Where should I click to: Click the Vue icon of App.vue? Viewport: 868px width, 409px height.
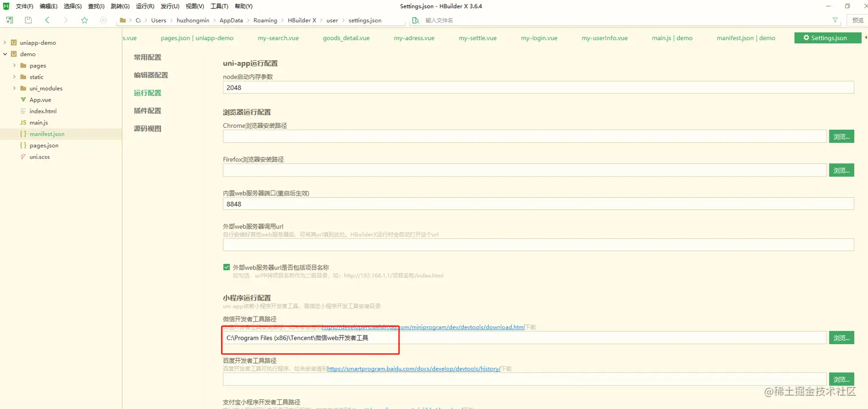[23, 100]
